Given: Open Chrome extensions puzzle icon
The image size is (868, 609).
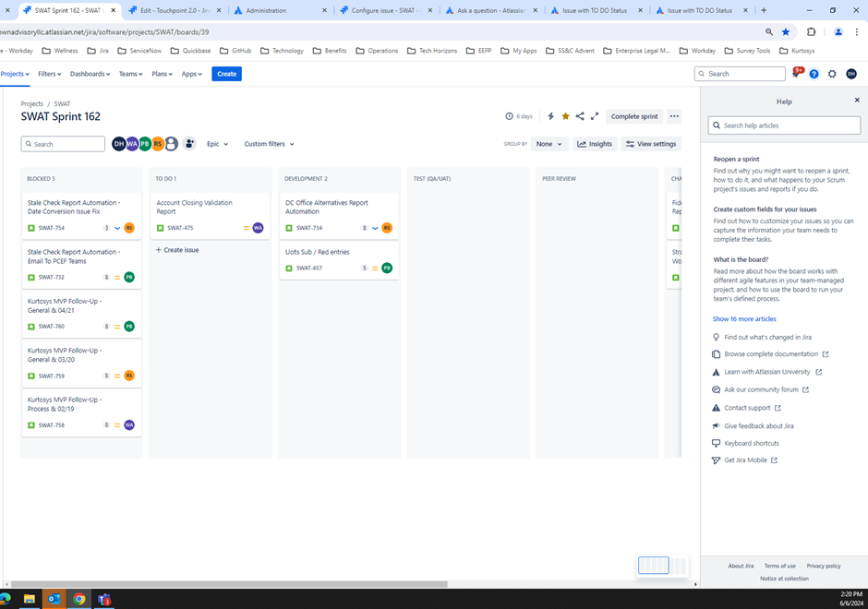Looking at the screenshot, I should click(x=812, y=32).
